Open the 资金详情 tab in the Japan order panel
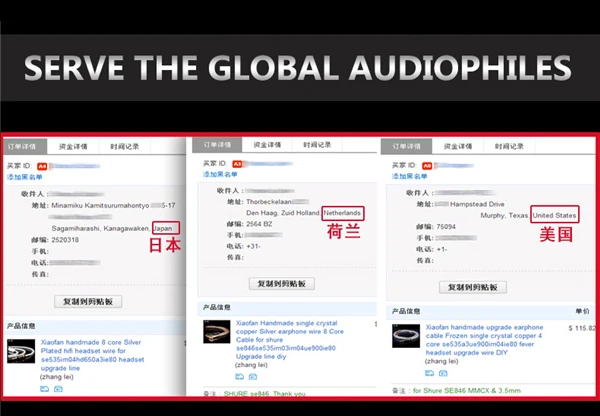Viewport: 600px width, 416px height. coord(73,147)
